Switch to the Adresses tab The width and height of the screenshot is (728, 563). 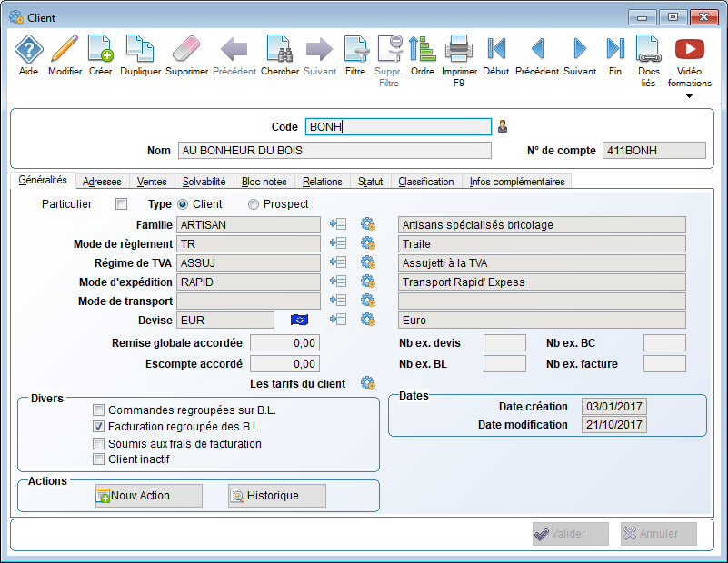click(x=102, y=182)
